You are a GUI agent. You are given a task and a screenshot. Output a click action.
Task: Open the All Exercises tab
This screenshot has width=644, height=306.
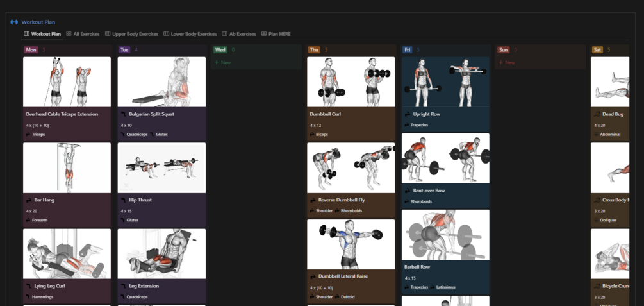coord(83,34)
